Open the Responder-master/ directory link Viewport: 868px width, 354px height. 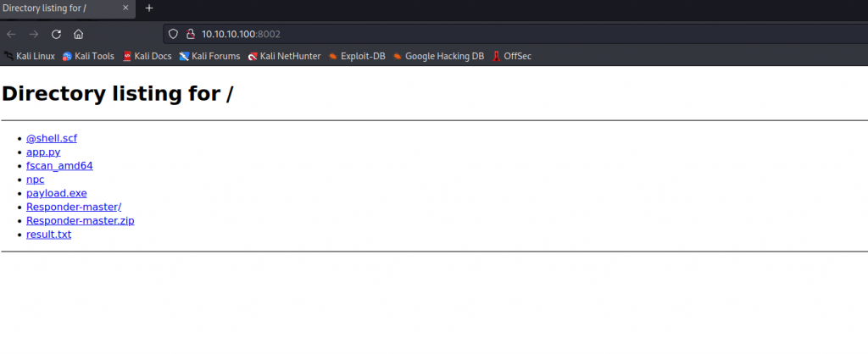(68, 207)
